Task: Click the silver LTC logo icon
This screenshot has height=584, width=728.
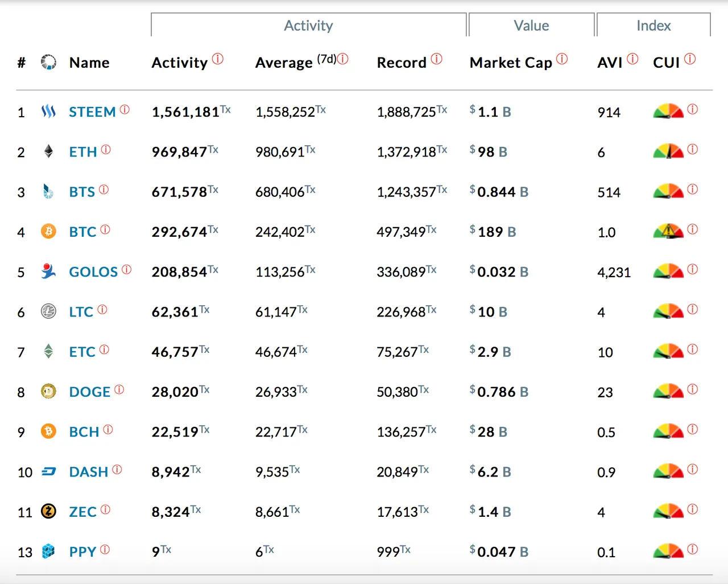Action: tap(48, 311)
